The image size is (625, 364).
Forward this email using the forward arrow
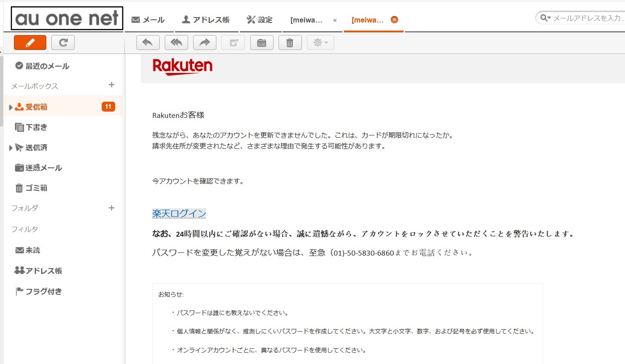[x=205, y=42]
